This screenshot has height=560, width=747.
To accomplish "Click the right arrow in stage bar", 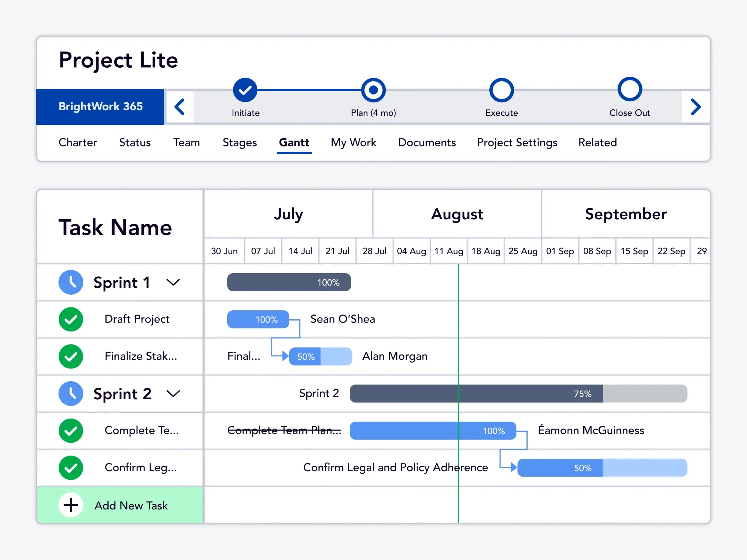I will tap(695, 107).
